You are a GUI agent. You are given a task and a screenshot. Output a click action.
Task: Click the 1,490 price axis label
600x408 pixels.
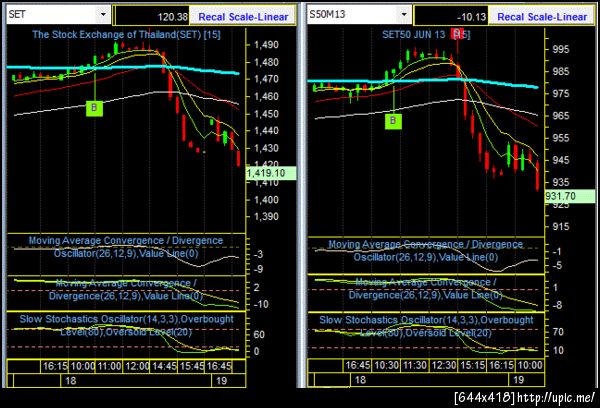(266, 45)
